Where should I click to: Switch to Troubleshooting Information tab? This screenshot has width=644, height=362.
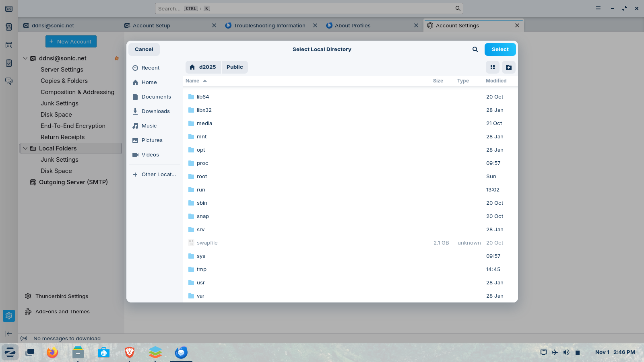click(x=269, y=25)
